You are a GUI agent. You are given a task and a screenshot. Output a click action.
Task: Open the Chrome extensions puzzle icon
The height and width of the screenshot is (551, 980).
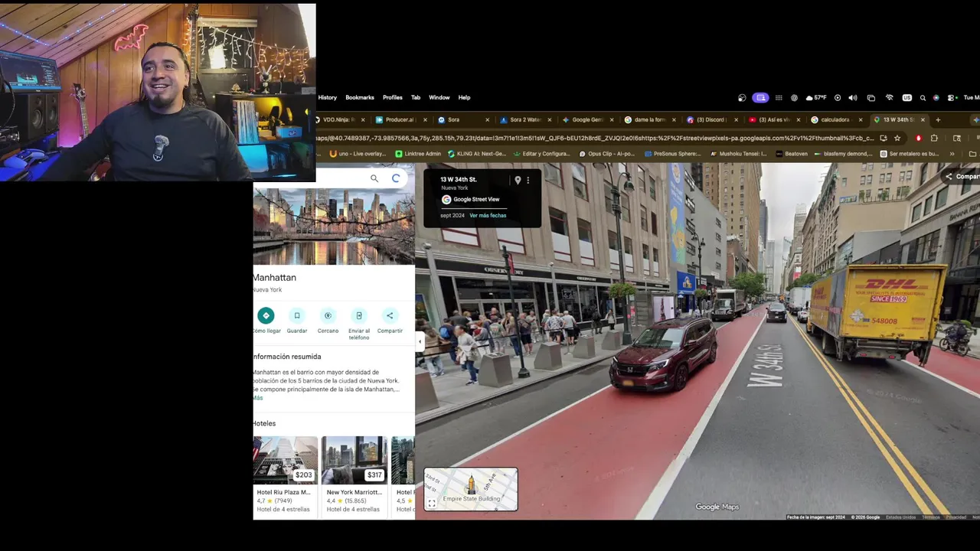pyautogui.click(x=934, y=139)
